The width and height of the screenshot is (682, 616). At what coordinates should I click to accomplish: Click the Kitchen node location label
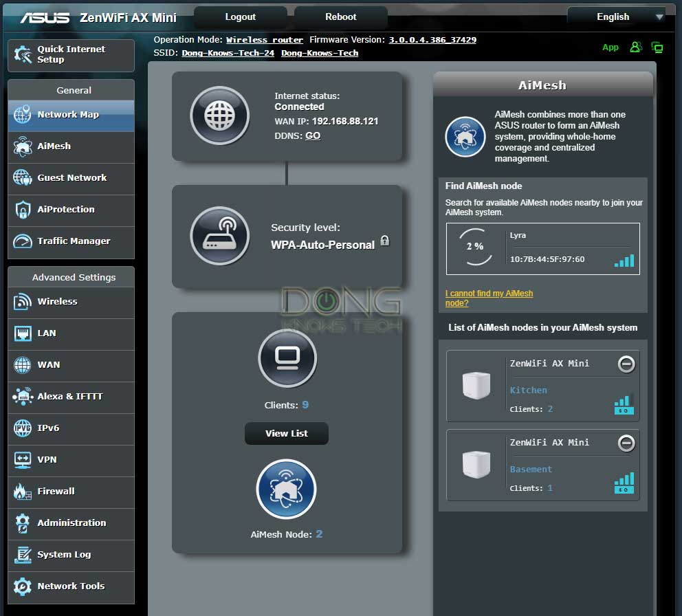[529, 390]
